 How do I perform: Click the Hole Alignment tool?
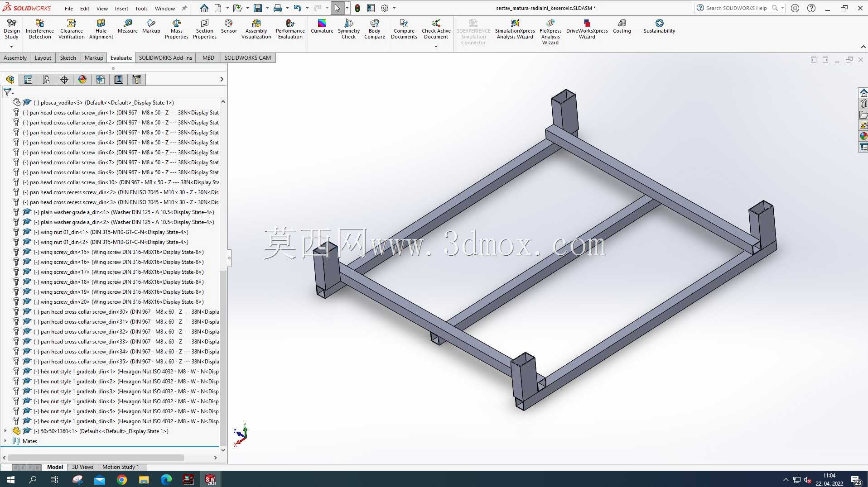click(x=101, y=29)
